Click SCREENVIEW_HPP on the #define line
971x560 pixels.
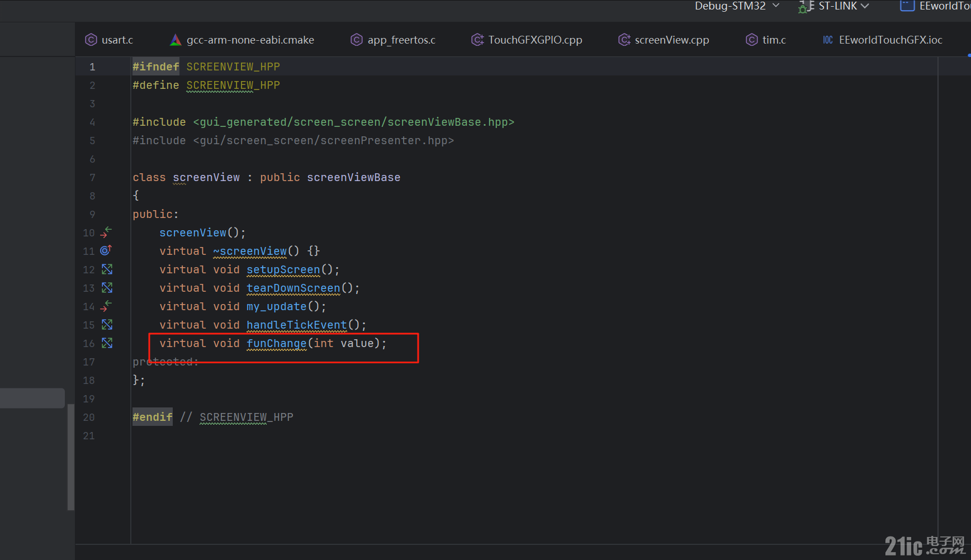233,85
